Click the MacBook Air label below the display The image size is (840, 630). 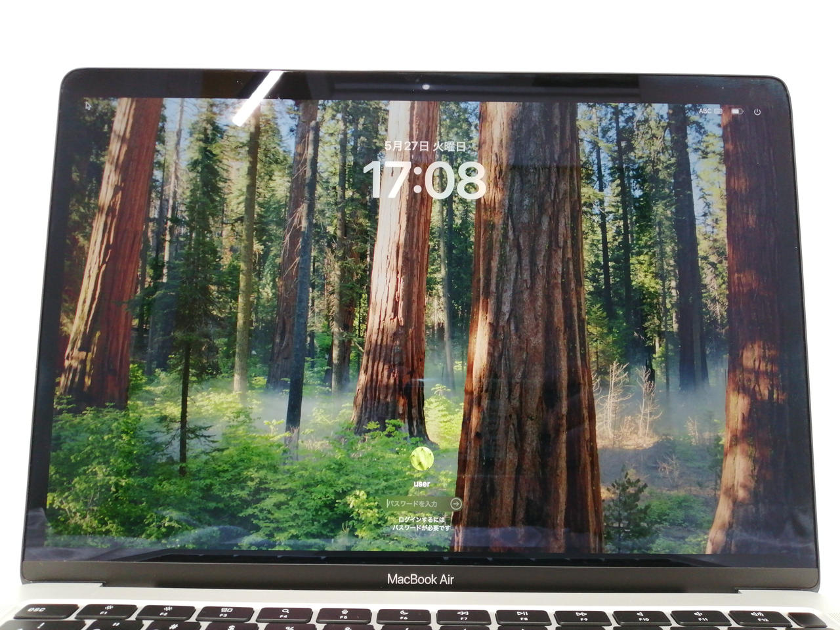click(420, 579)
